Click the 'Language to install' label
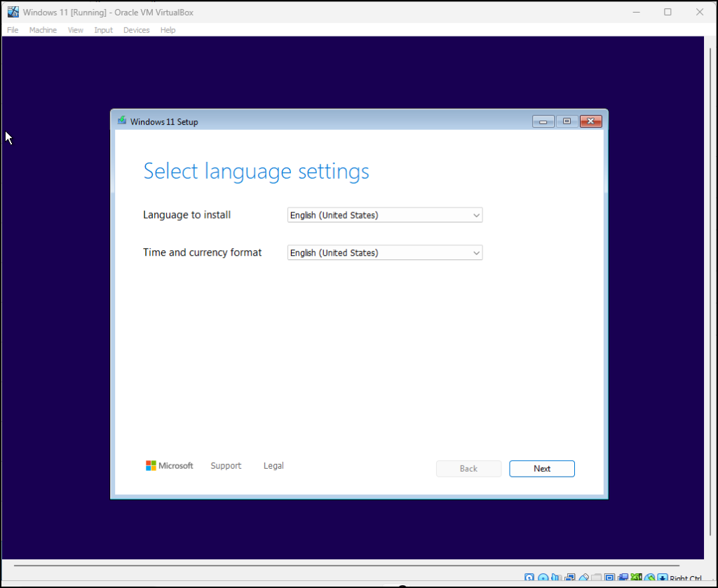Screen dimensions: 718x588 [187, 214]
